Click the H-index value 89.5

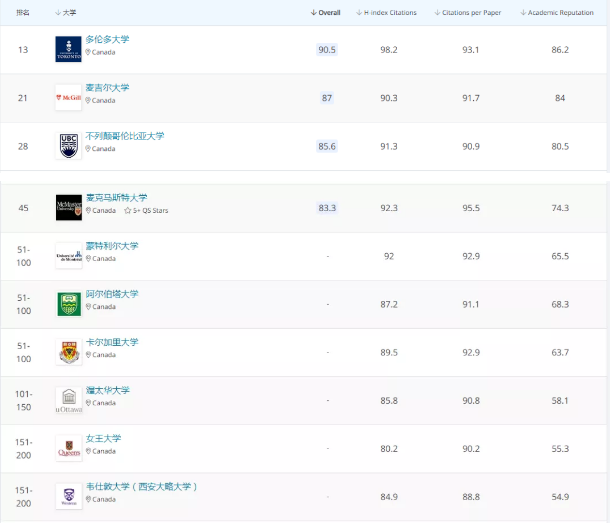pos(389,352)
